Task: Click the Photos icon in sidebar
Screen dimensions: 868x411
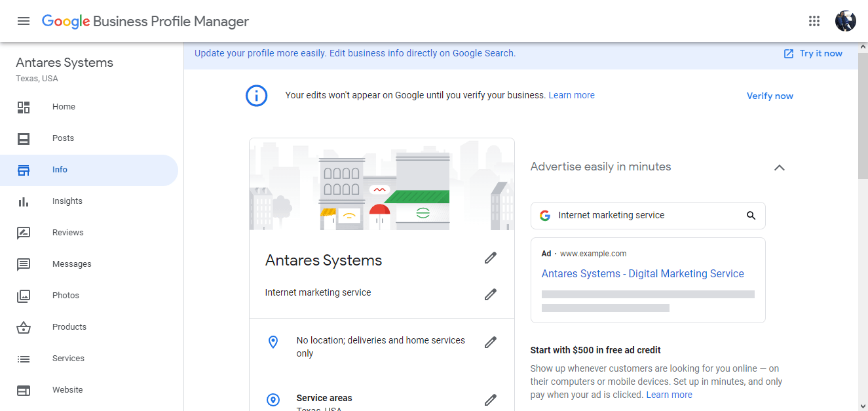Action: (x=24, y=296)
